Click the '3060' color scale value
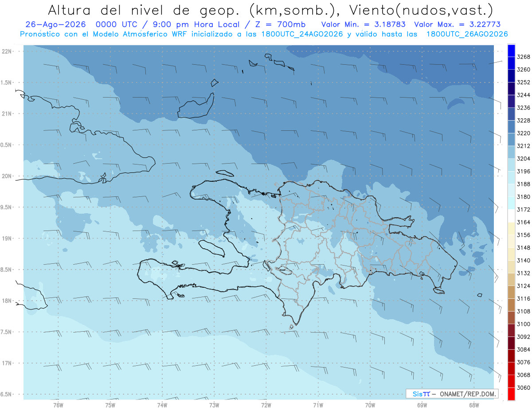This screenshot has height=411, width=532. tap(524, 388)
